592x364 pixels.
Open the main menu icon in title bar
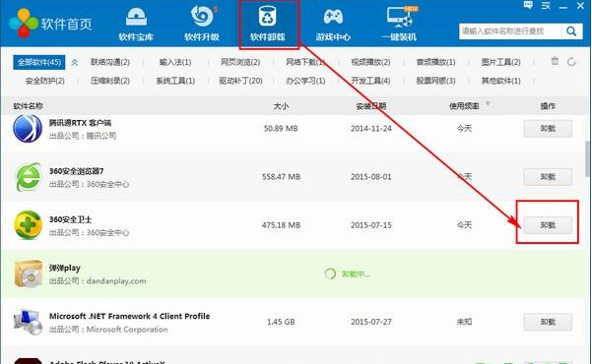click(546, 5)
